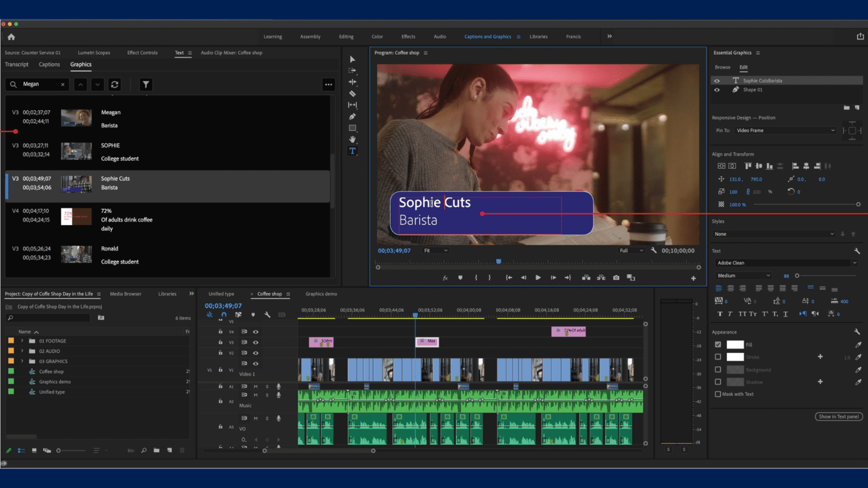Click the Export Frame camera icon
This screenshot has height=488, width=868.
(x=616, y=278)
